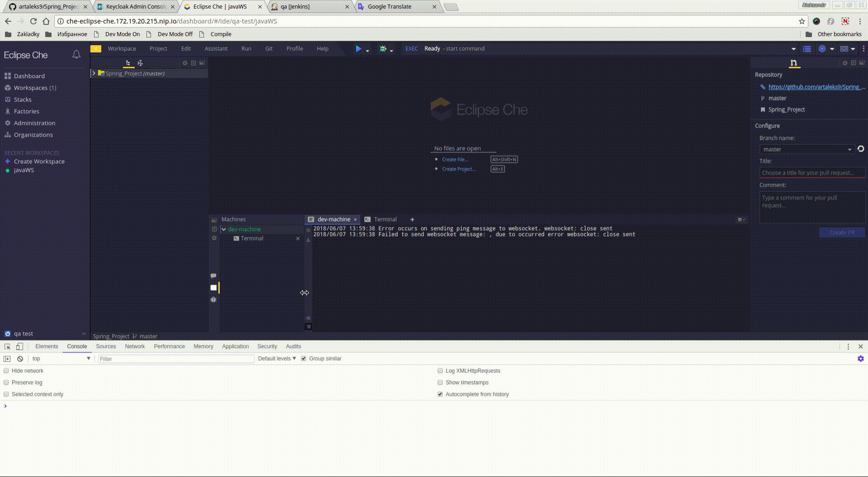This screenshot has height=477, width=868.
Task: Click the gear icon in the project explorer header
Action: [185, 63]
